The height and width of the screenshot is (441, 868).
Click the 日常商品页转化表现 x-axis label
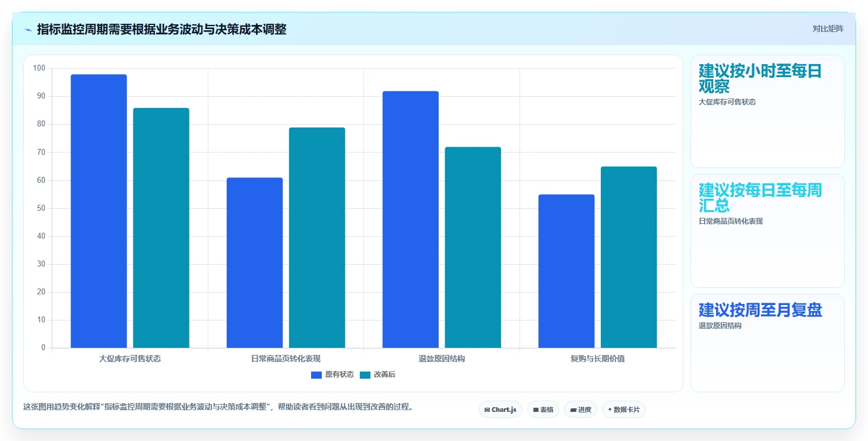[x=286, y=358]
